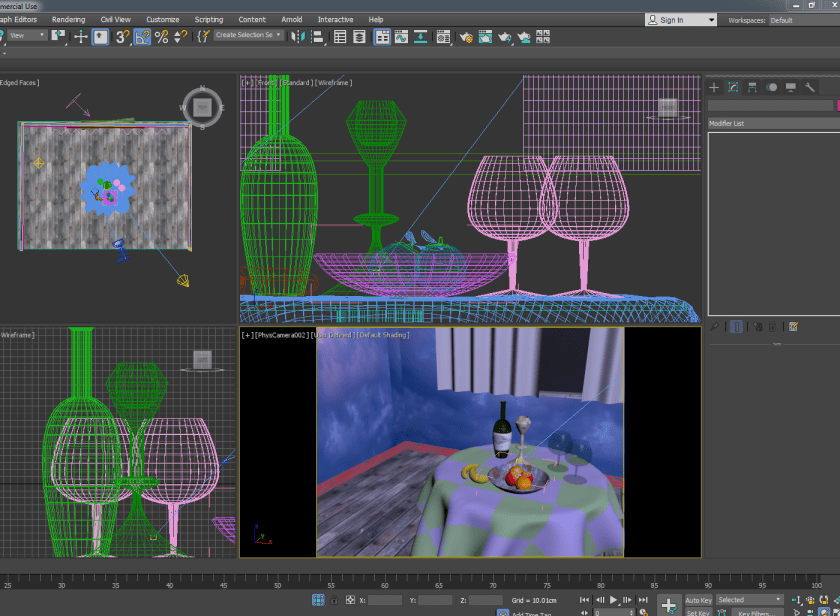The image size is (840, 616).
Task: Click the Set Key button
Action: 698,612
